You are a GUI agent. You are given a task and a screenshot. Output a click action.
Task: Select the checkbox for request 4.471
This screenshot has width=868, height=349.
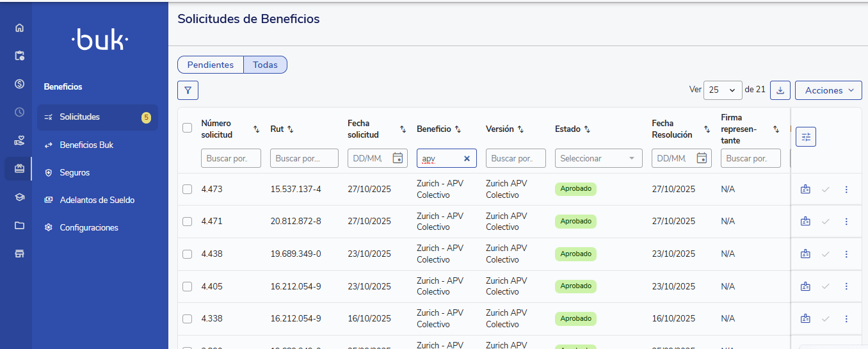(187, 222)
